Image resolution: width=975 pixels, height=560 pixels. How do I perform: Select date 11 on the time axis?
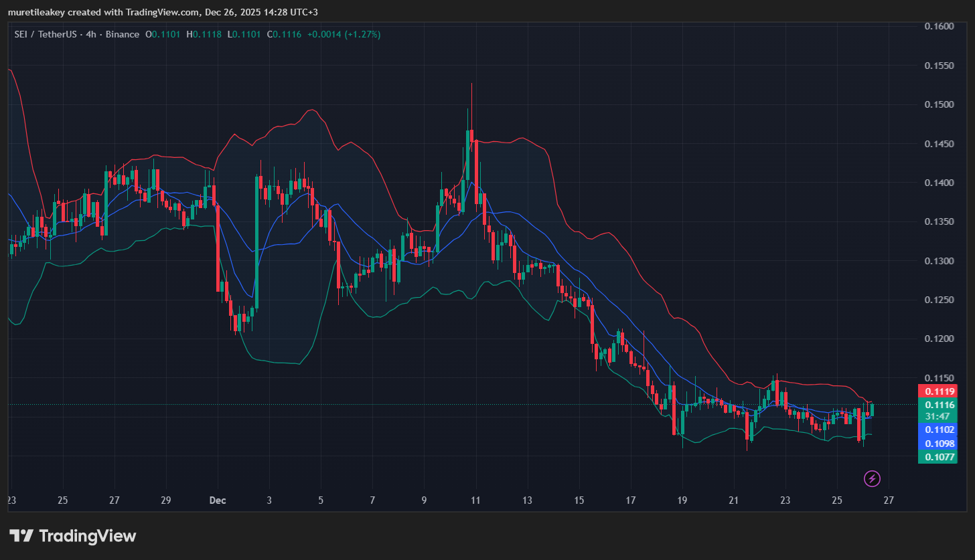coord(476,500)
